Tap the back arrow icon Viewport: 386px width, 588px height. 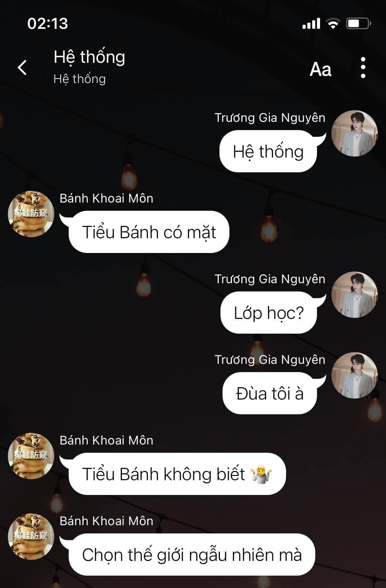coord(22,67)
